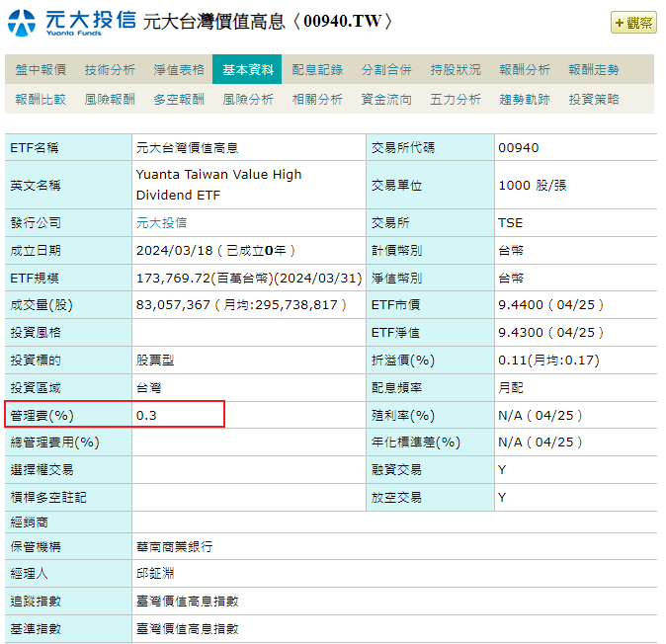The width and height of the screenshot is (666, 644).
Task: Click the 管理費(%) label
Action: tap(42, 415)
